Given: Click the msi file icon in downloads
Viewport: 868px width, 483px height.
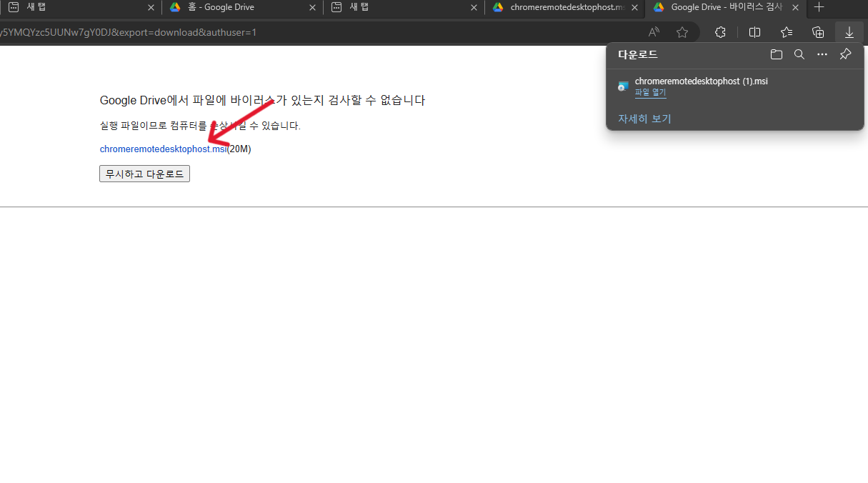Looking at the screenshot, I should 624,86.
